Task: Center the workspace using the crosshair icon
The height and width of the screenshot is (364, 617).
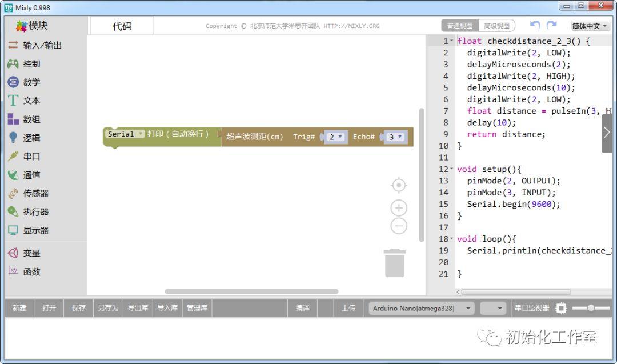Action: (399, 185)
